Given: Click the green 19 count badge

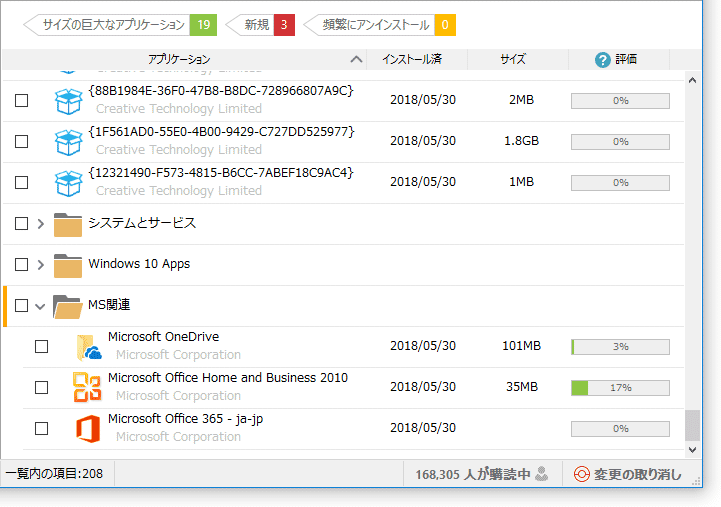Looking at the screenshot, I should click(x=203, y=25).
